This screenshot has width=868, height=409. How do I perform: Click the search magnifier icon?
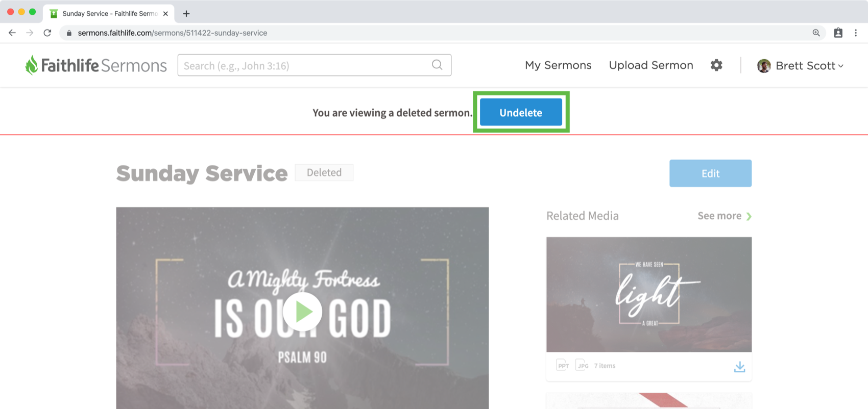pos(437,65)
